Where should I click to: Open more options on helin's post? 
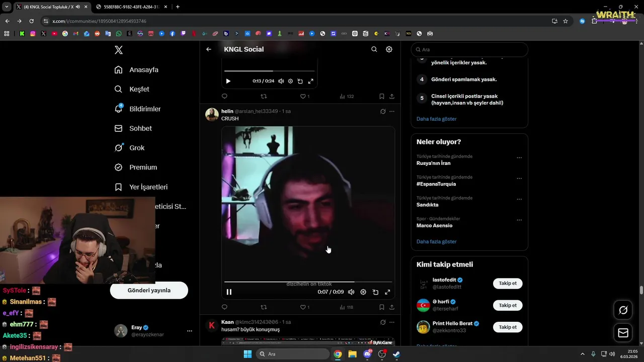coord(392,111)
